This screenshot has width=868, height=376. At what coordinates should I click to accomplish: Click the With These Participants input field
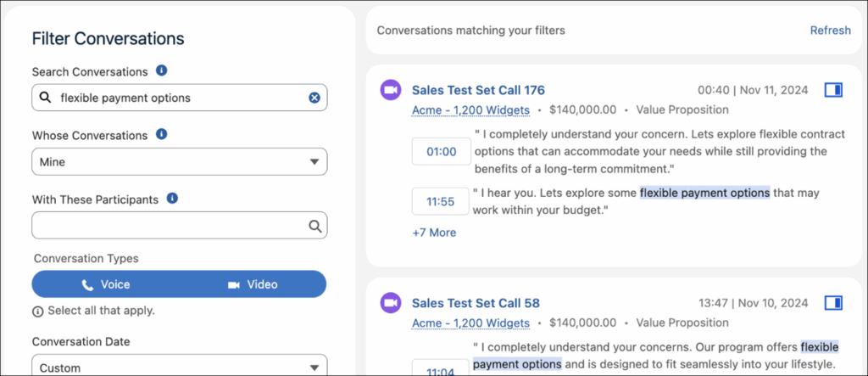168,226
